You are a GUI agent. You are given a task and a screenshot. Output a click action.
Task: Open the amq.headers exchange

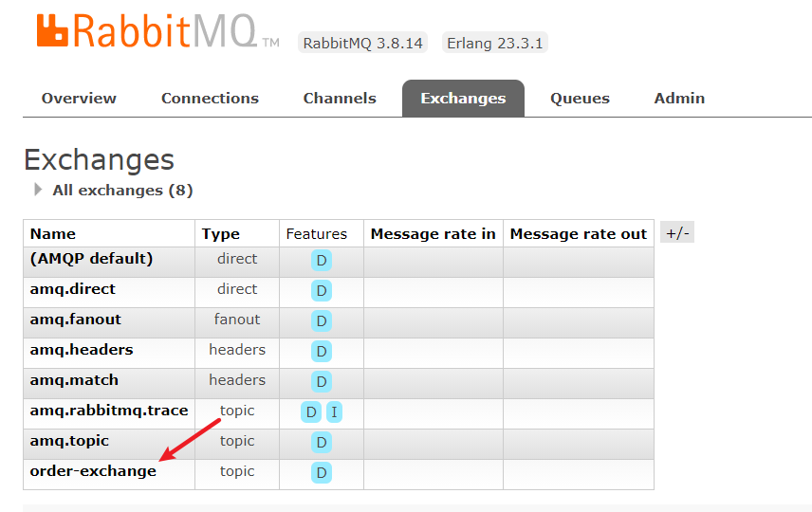[82, 350]
